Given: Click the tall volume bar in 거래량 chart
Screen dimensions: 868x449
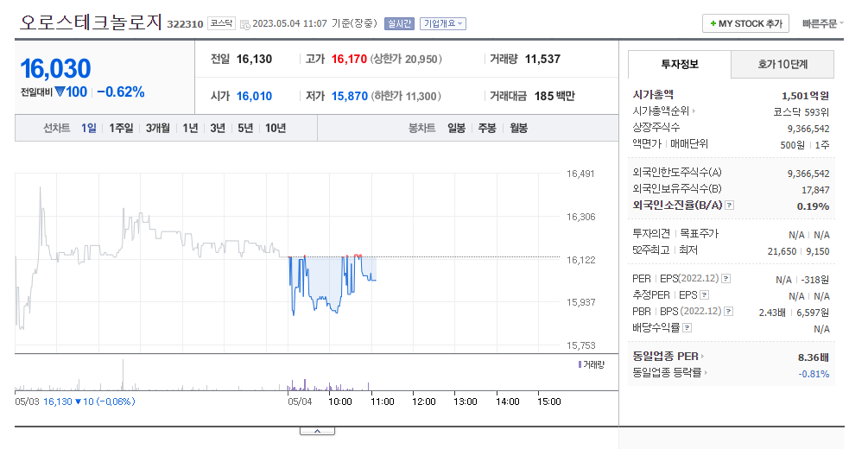Looking at the screenshot, I should click(x=123, y=375).
